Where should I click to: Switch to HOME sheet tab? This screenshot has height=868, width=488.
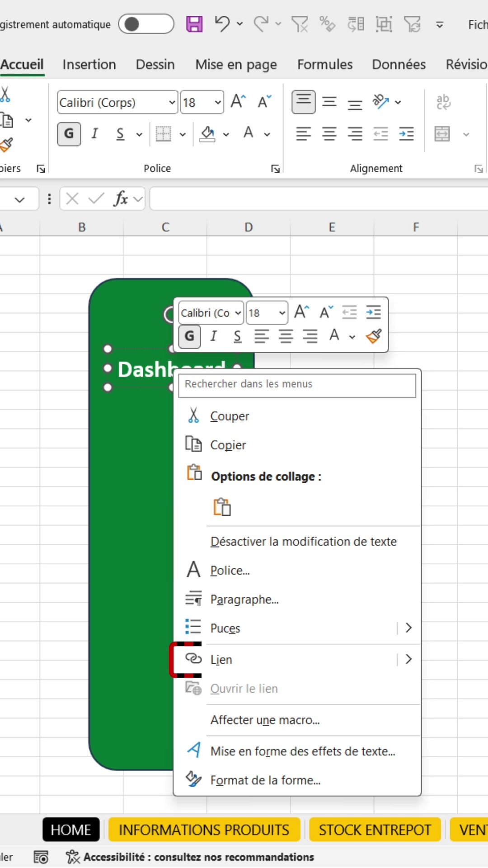(71, 830)
